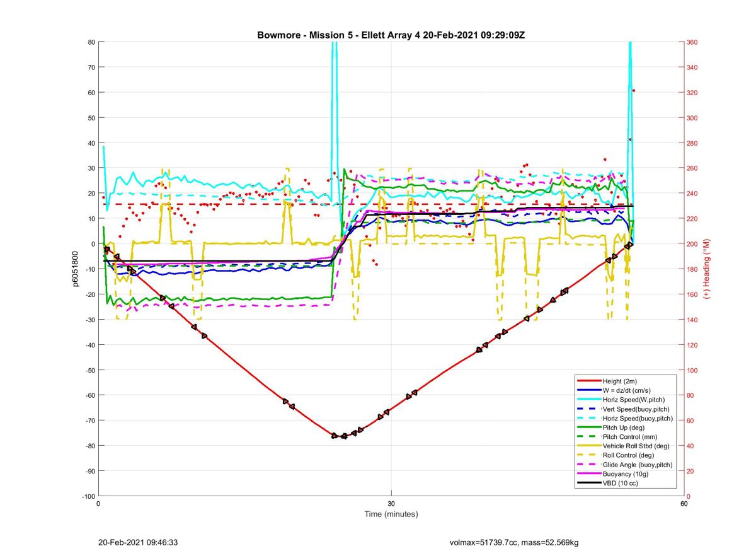Click the "volmax=51739.7cc, mass=52.569kg" footer text
Screen dimensions: 756x558
point(514,542)
